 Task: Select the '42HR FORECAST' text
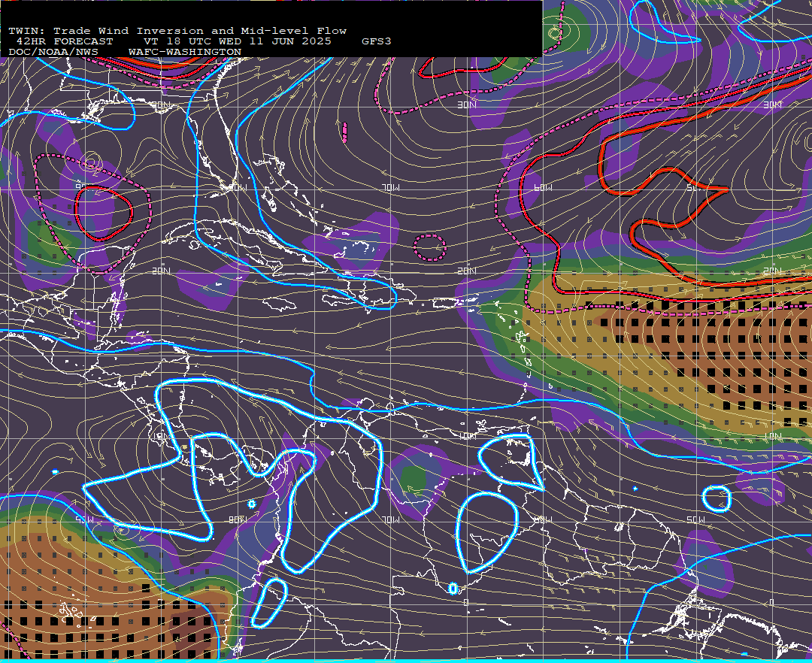[x=65, y=41]
